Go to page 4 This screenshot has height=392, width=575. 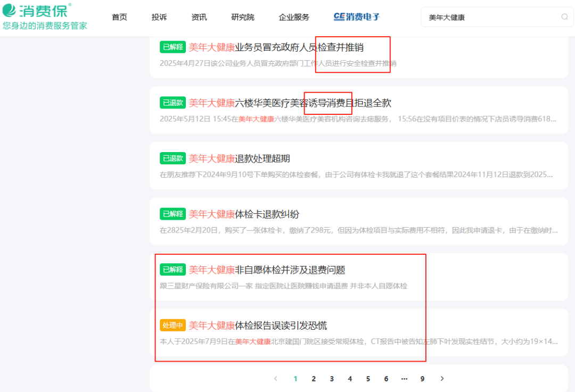coord(350,379)
